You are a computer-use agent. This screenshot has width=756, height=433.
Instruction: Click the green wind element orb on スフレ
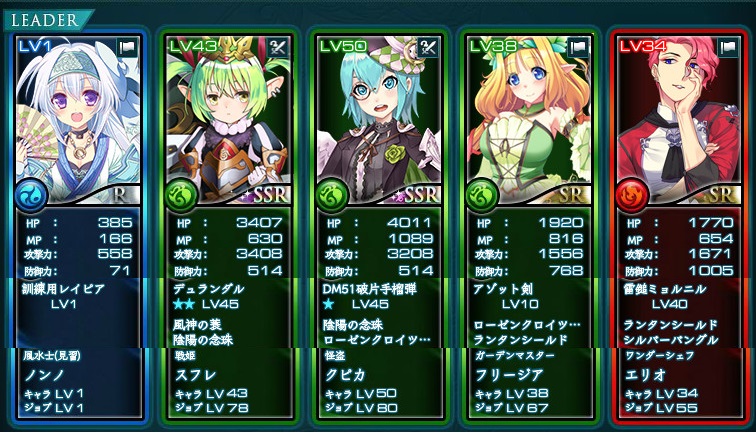tap(181, 196)
